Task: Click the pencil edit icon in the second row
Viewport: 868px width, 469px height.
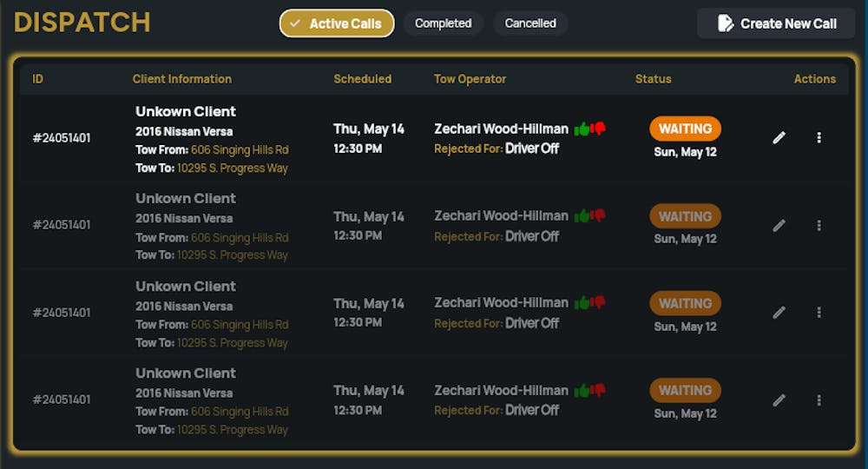Action: (x=779, y=225)
